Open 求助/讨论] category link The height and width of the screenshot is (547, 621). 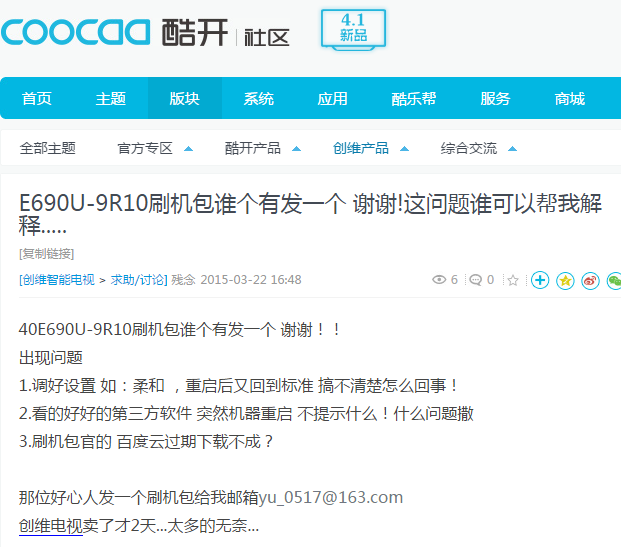pos(139,280)
